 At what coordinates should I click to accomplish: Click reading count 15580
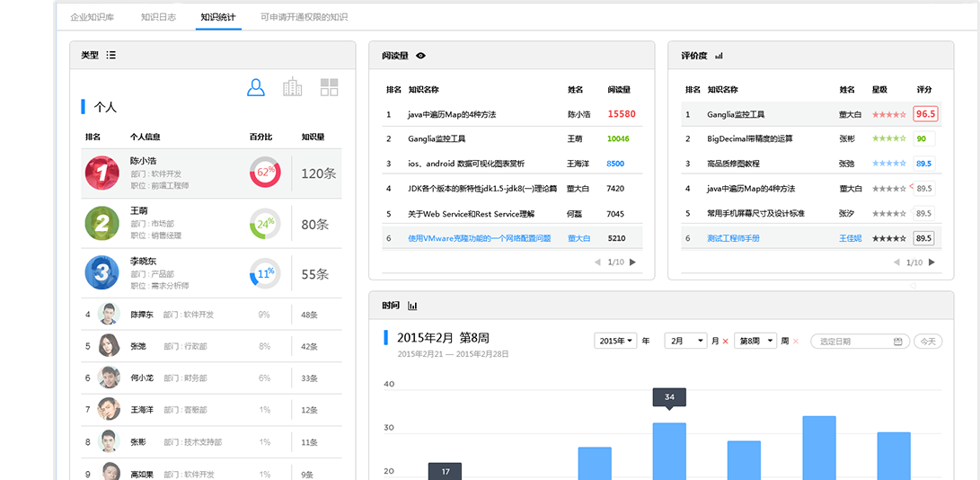622,114
